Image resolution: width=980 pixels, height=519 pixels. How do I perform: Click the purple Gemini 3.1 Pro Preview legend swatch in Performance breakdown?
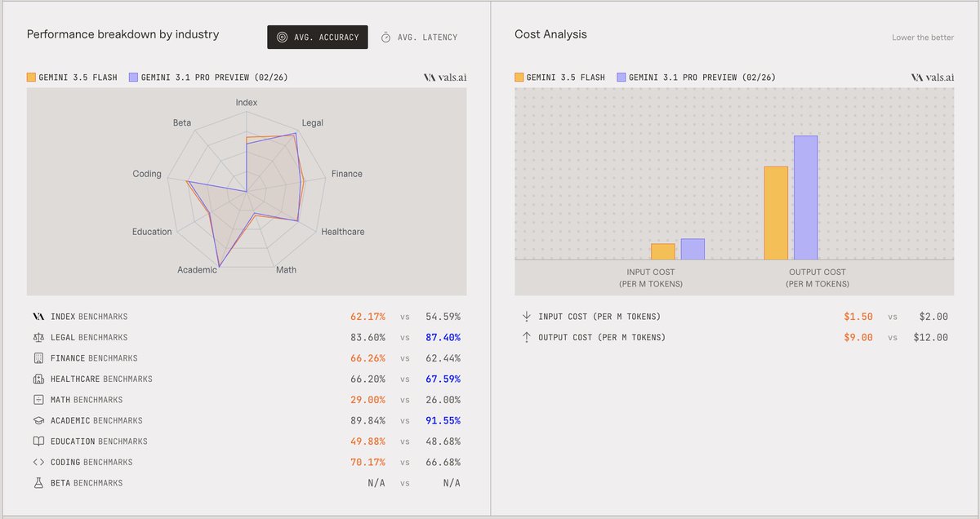click(134, 78)
